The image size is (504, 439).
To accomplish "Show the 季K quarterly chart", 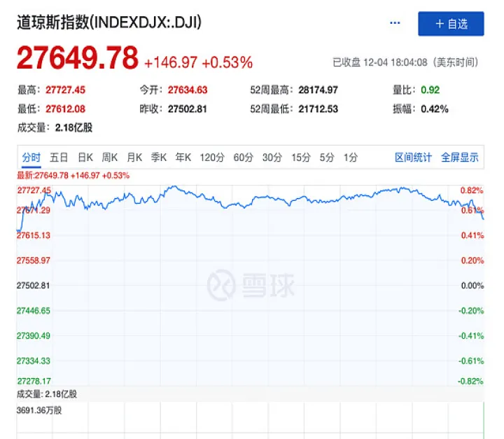I will tap(159, 158).
